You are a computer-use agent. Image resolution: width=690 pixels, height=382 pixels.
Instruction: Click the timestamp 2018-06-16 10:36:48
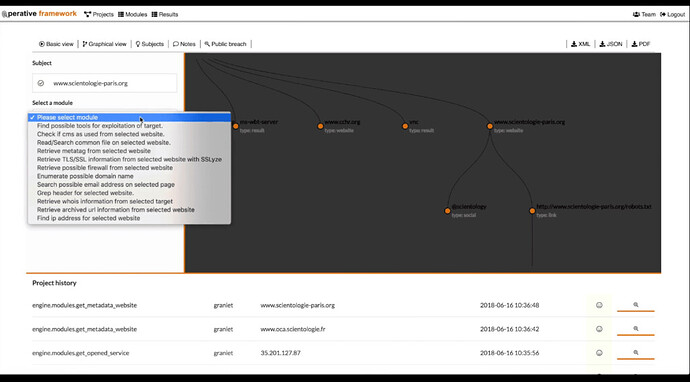tap(510, 305)
